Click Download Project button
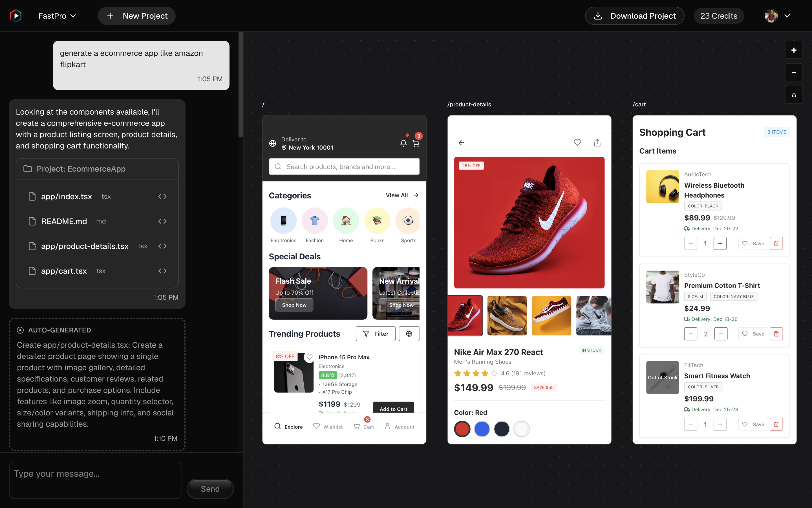 pyautogui.click(x=634, y=16)
